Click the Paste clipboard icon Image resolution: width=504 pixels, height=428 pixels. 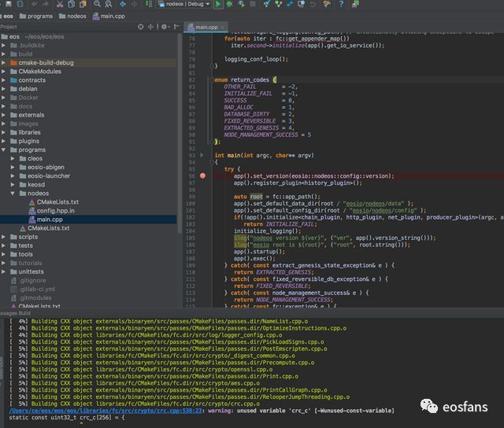point(83,4)
